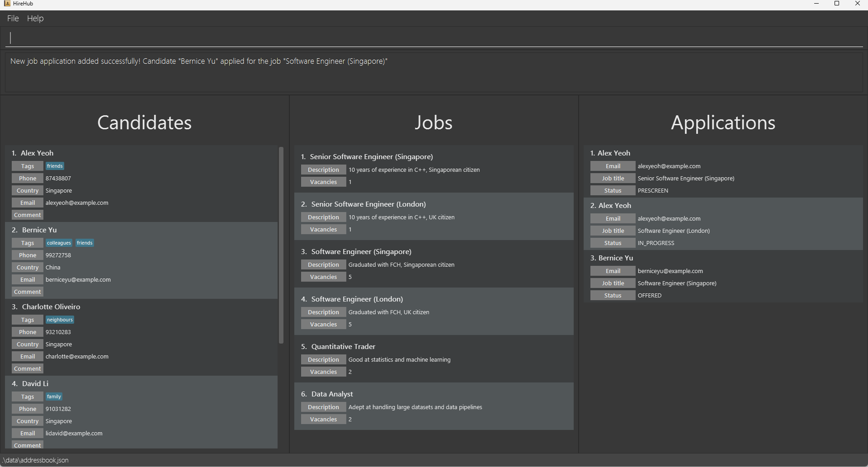
Task: Click Bernice Yu's phone number 99272758
Action: 58,255
